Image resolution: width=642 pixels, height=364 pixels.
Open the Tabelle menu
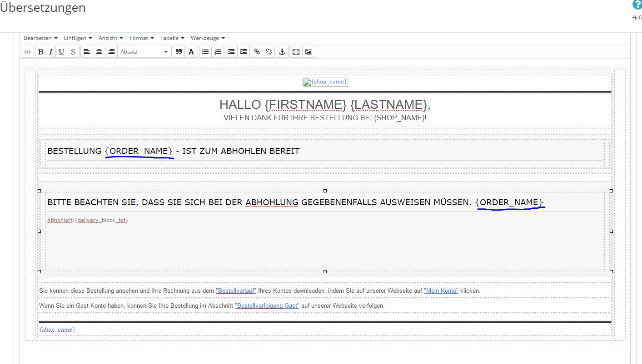click(x=172, y=38)
